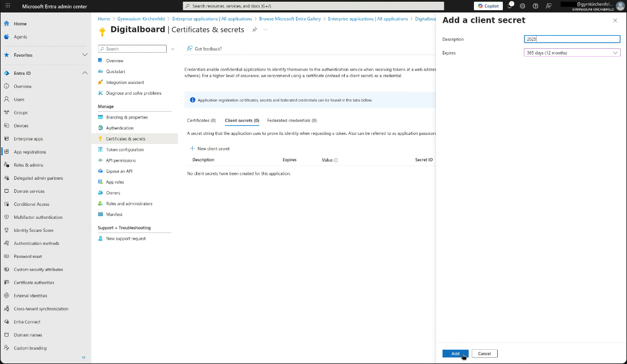Click the Description input field
Image resolution: width=627 pixels, height=364 pixels.
[571, 39]
